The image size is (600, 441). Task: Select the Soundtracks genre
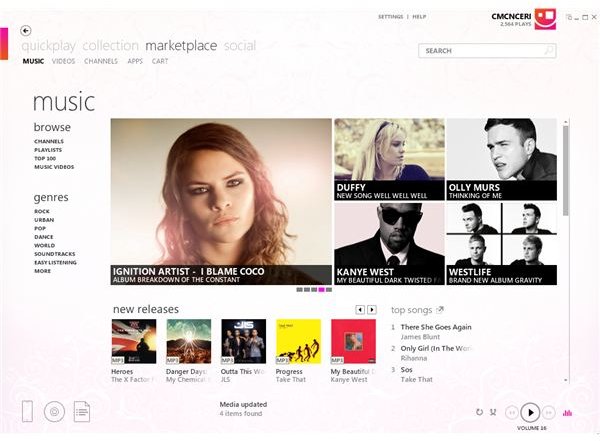click(x=55, y=254)
